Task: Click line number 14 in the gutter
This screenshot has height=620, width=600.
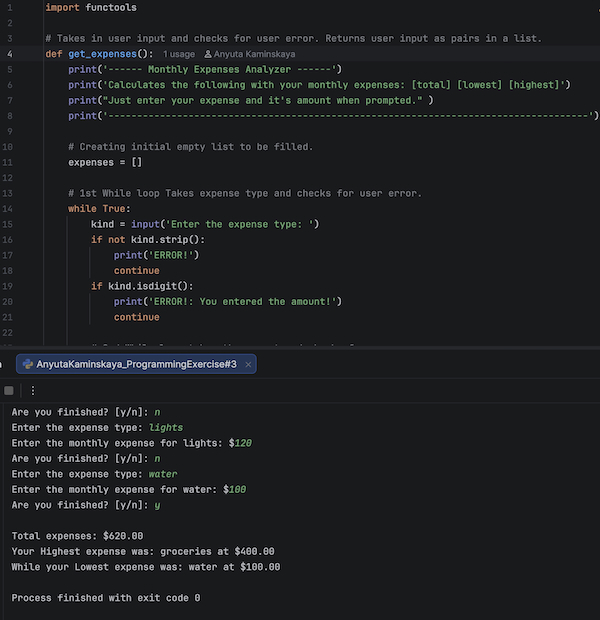Action: pos(7,209)
